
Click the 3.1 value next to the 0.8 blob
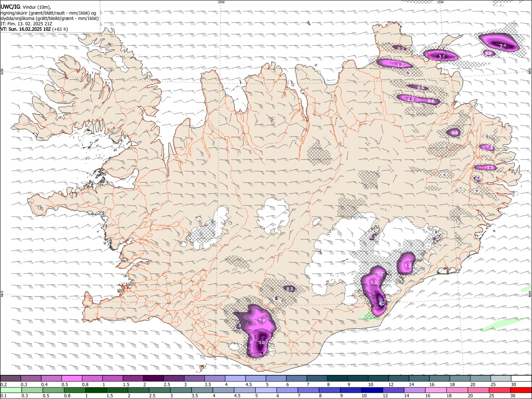point(502,46)
